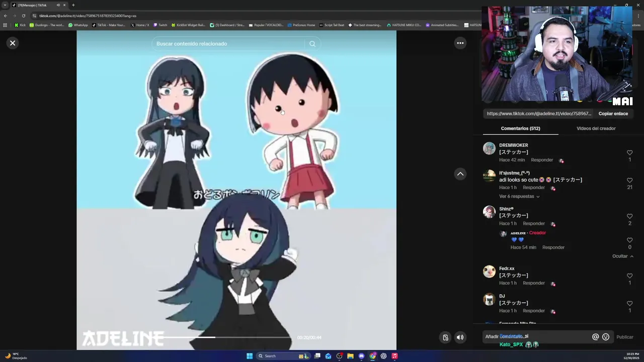Click 'Copiar enlace' button
The image size is (644, 362).
[613, 114]
